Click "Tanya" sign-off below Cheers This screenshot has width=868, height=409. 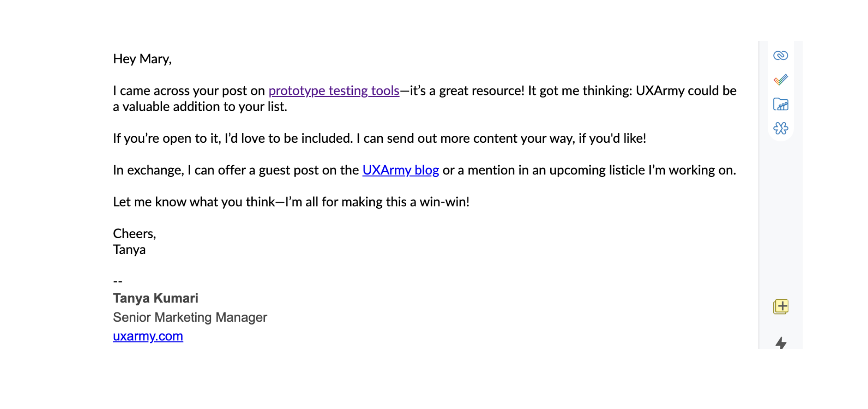pos(129,250)
